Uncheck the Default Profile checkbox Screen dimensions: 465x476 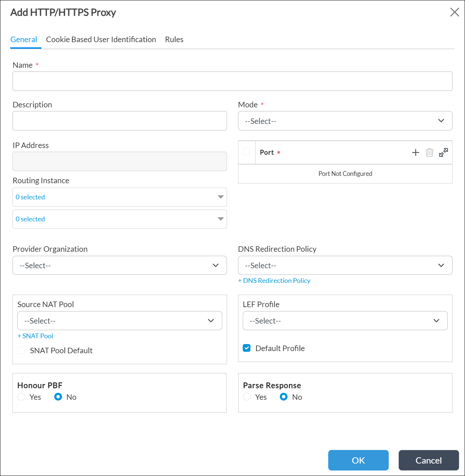[x=247, y=348]
